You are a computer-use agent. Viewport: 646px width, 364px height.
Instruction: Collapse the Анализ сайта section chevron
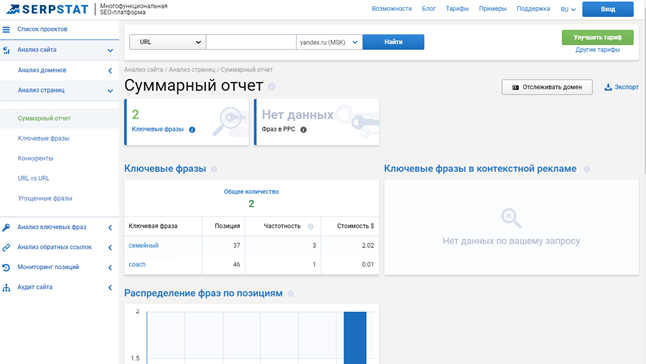(x=110, y=50)
